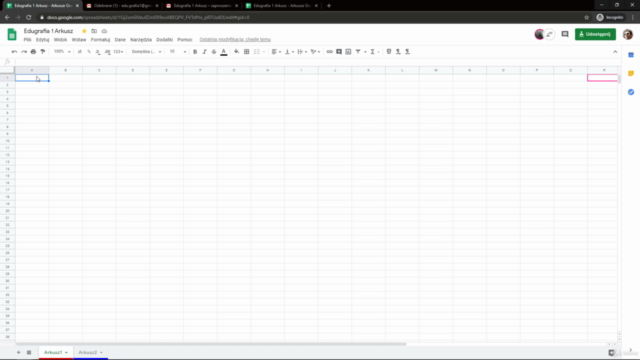The image size is (640, 360).
Task: Open the Dane menu
Action: [120, 40]
